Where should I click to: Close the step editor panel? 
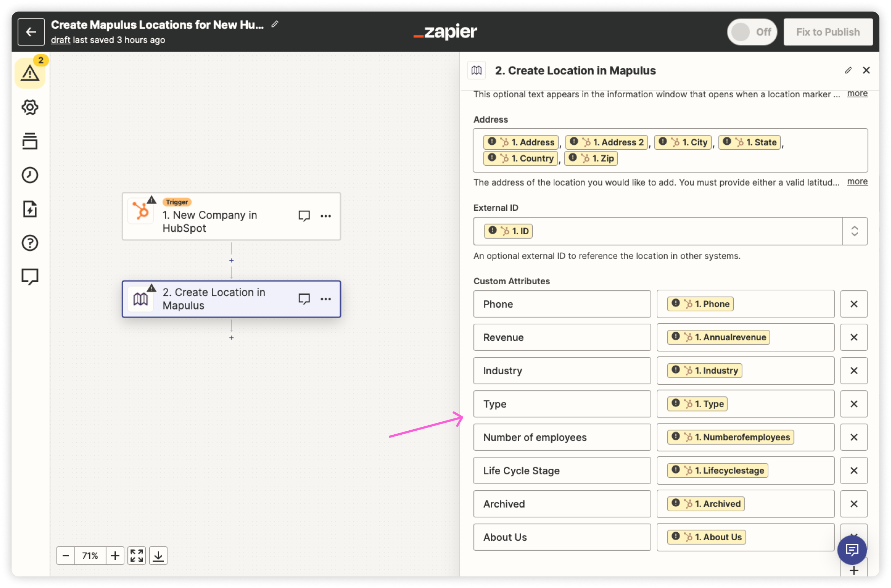point(866,71)
